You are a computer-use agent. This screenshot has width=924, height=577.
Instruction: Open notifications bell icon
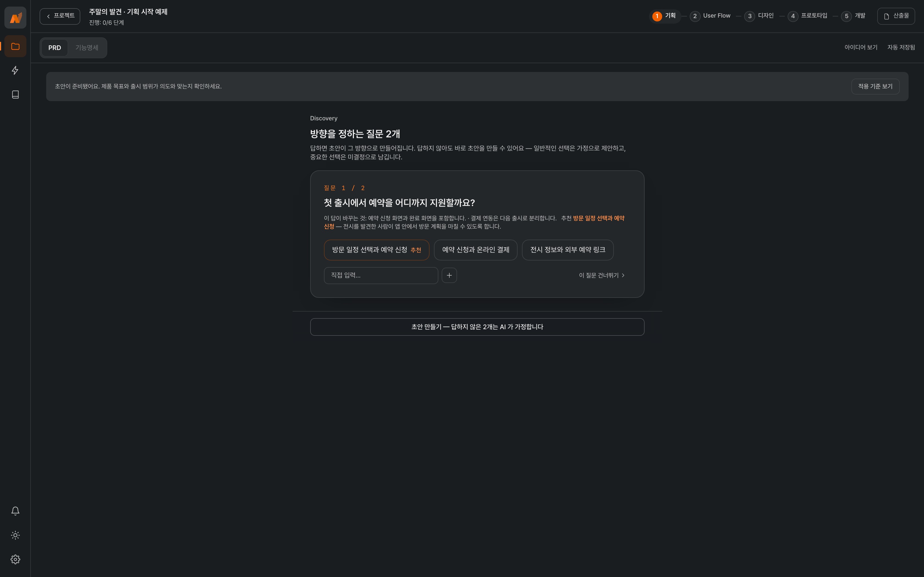click(15, 511)
